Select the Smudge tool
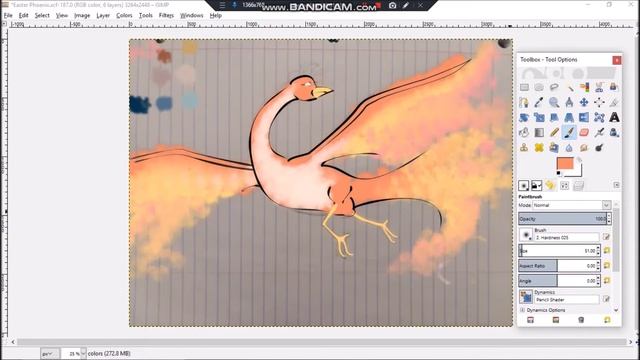 [584, 148]
